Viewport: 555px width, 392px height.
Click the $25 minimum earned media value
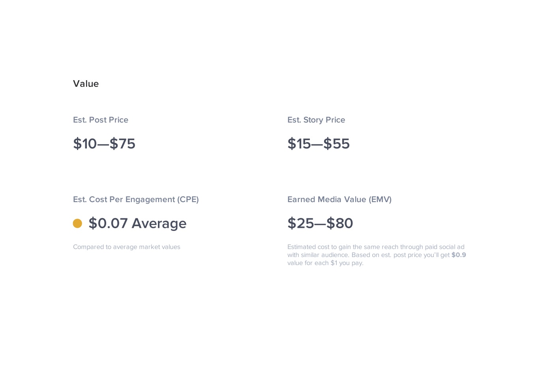point(300,223)
